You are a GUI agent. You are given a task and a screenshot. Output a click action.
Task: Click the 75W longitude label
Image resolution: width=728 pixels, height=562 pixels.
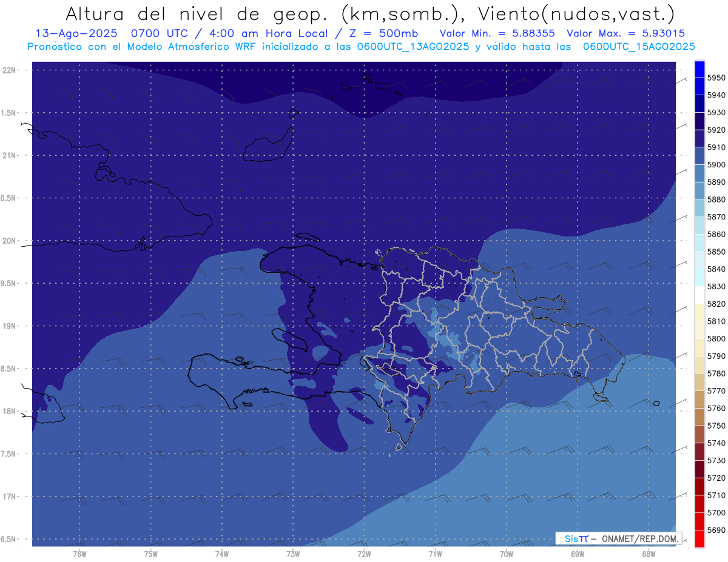point(151,554)
